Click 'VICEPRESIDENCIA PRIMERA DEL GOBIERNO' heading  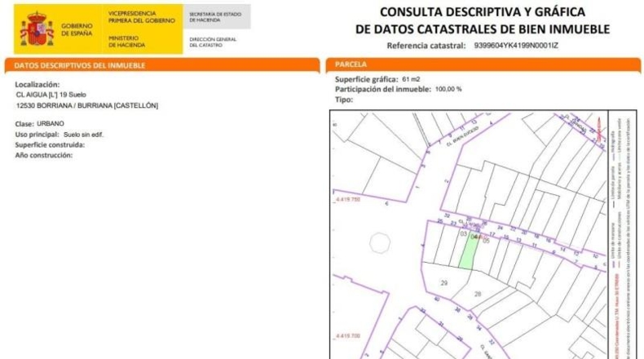[141, 17]
